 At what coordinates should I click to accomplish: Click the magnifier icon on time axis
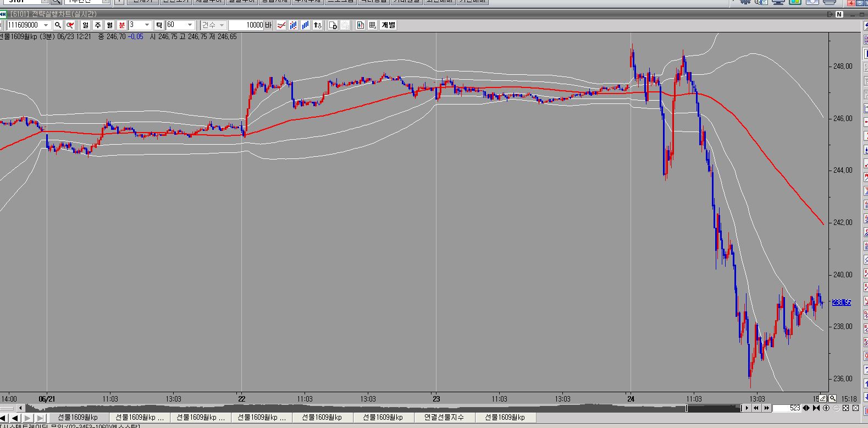[833, 398]
